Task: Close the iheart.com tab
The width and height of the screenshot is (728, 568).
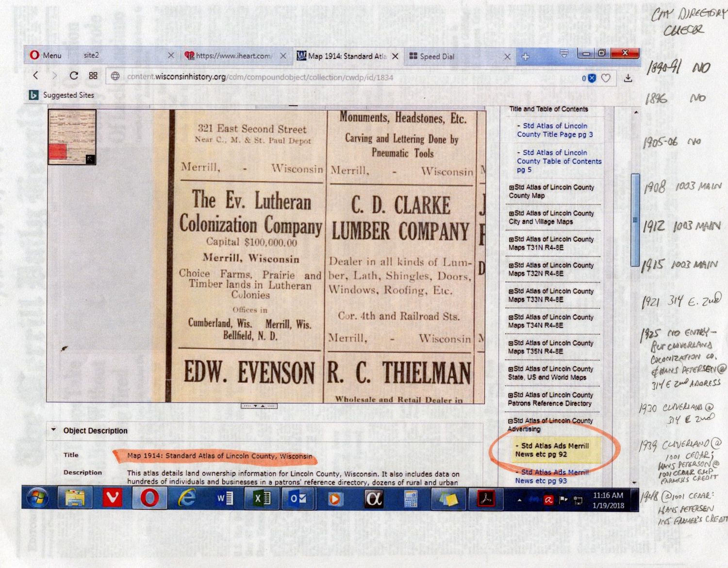Action: click(x=283, y=56)
